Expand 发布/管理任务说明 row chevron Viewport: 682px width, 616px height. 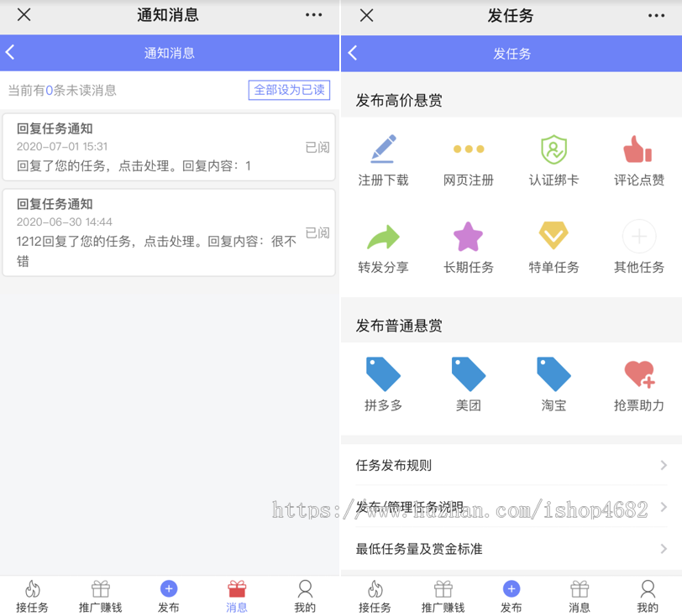(x=664, y=507)
